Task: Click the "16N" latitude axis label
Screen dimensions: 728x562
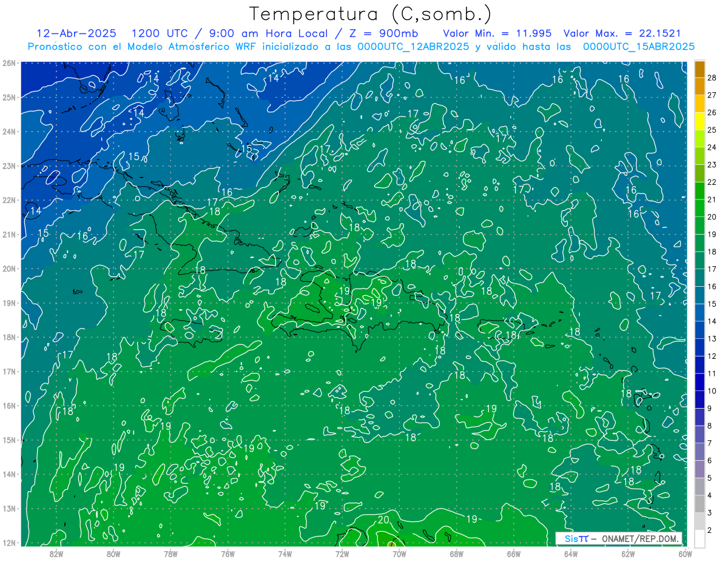Action: tap(9, 406)
